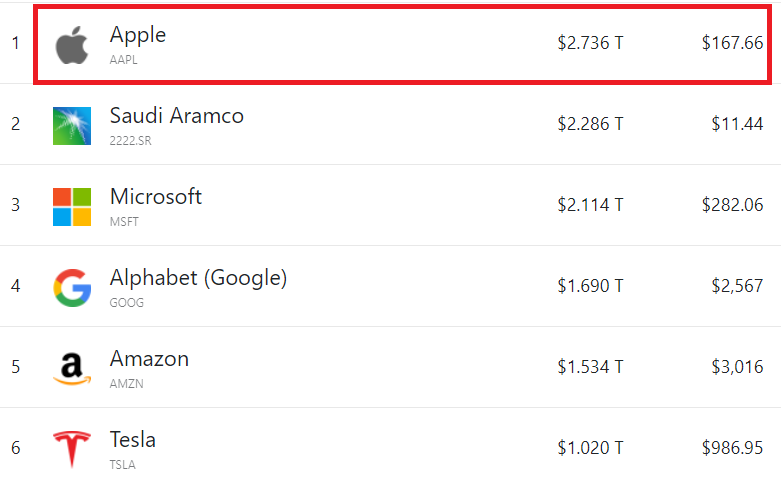The height and width of the screenshot is (486, 781).
Task: Open the Microsoft company name link
Action: click(x=155, y=196)
